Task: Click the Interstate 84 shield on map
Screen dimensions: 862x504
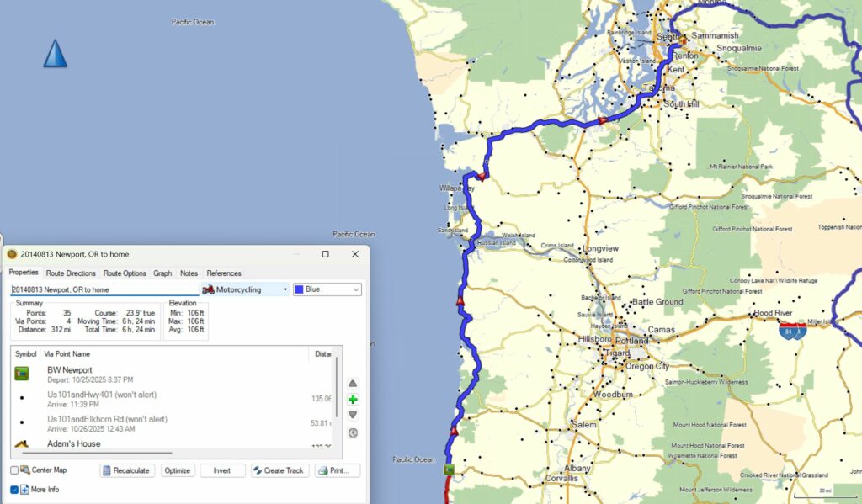Action: (x=793, y=330)
